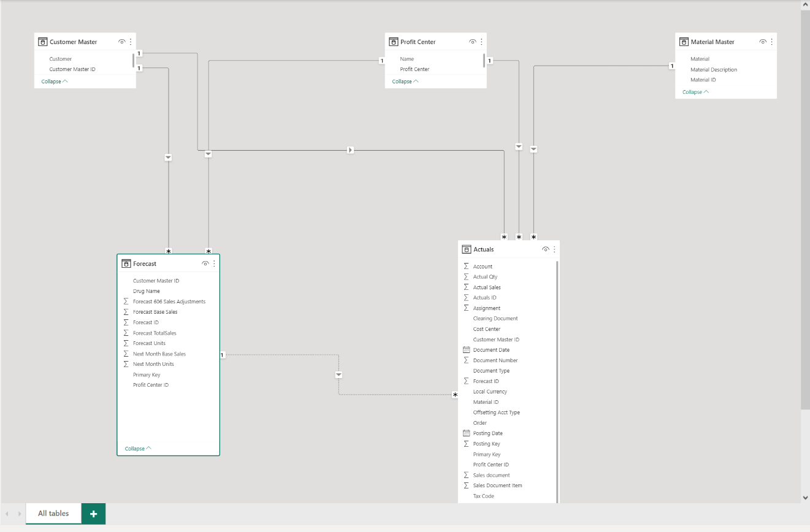Click sigma icon beside Next Month Units
The image size is (810, 532).
click(x=126, y=364)
